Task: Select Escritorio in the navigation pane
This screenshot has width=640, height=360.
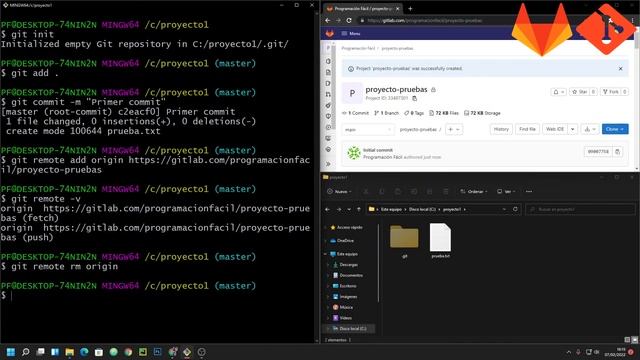Action: [345, 286]
